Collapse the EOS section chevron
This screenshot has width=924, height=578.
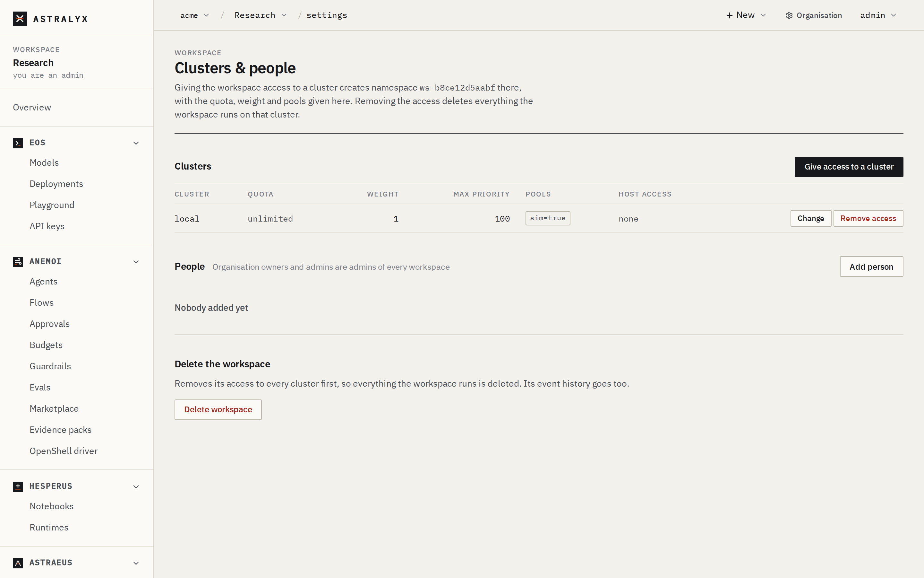click(x=136, y=143)
